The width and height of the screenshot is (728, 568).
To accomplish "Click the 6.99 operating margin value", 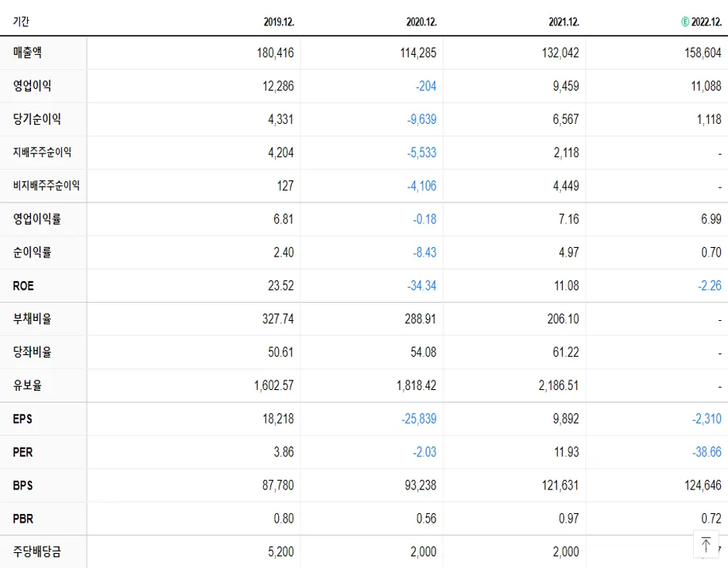I will click(711, 219).
